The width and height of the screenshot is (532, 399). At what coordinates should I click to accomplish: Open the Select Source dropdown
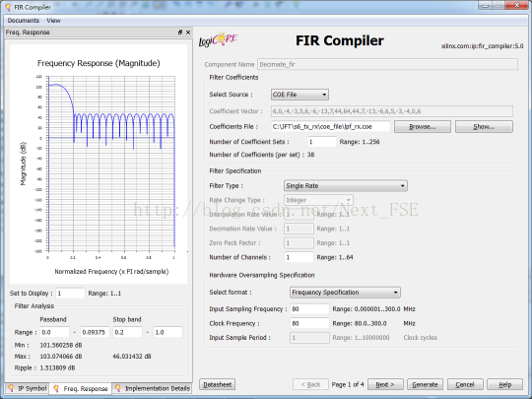pos(299,95)
